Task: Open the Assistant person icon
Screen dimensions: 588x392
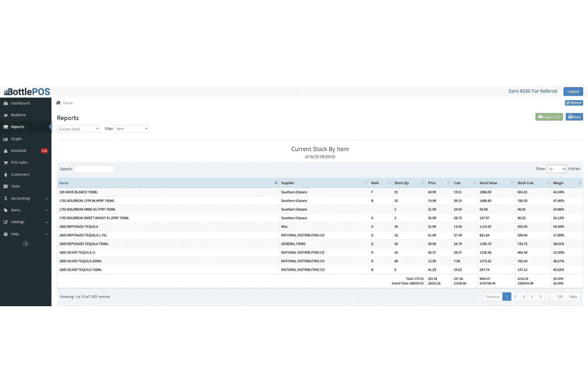Action: point(6,151)
